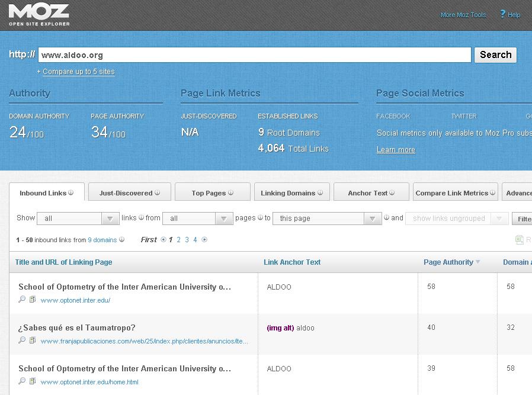Open the Compare Link Metrics tab
The image size is (532, 395).
[x=456, y=192]
